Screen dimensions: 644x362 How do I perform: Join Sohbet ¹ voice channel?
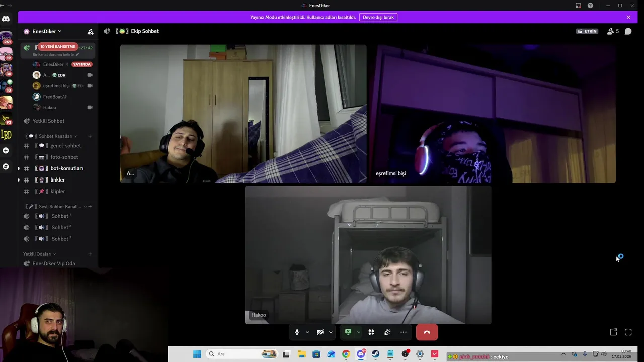(58, 216)
